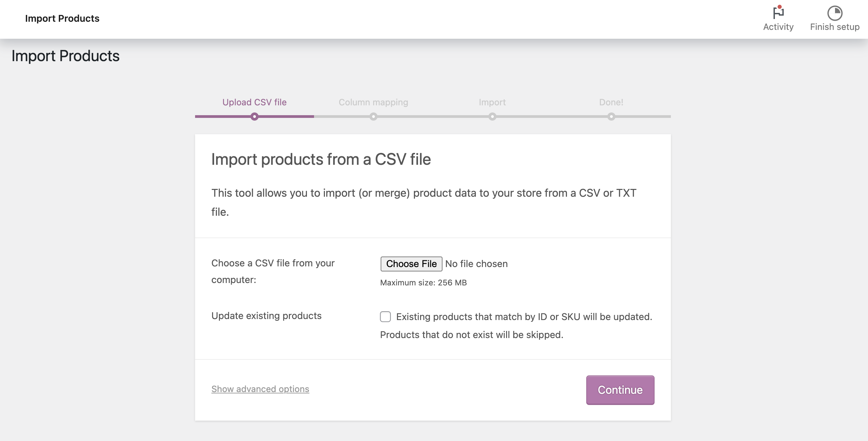
Task: Select the Column mapping step icon
Action: [x=374, y=117]
